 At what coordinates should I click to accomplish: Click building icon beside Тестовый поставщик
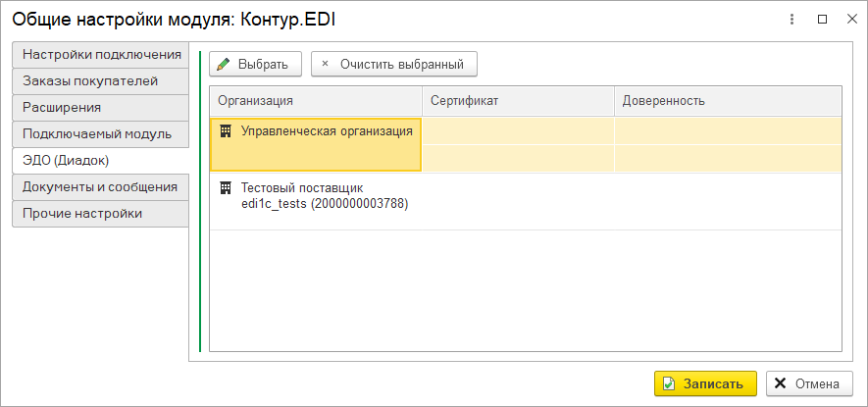(x=226, y=187)
